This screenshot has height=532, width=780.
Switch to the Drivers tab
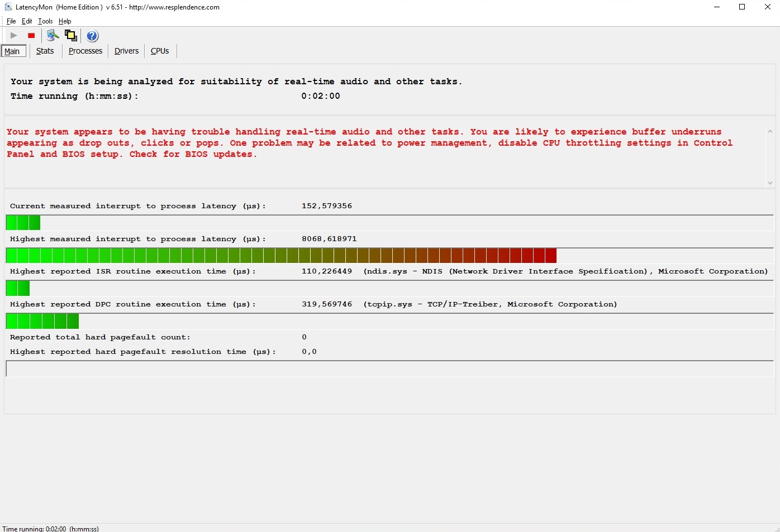tap(126, 51)
